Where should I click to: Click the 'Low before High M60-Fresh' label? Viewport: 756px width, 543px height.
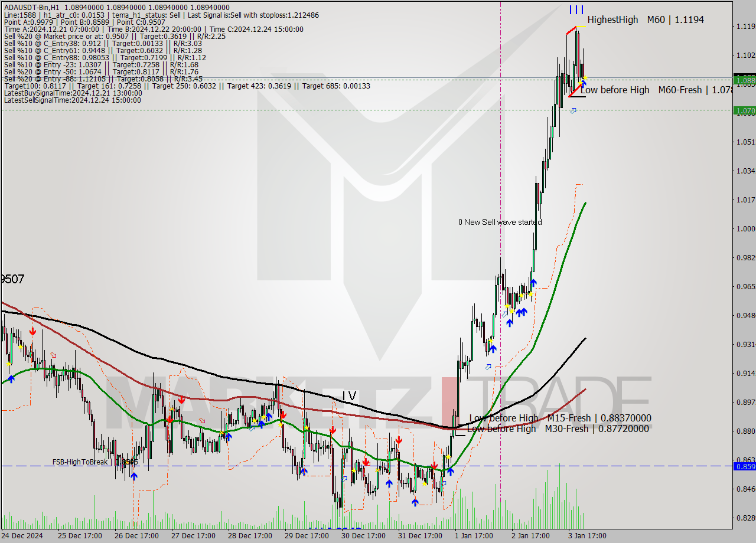coord(656,90)
